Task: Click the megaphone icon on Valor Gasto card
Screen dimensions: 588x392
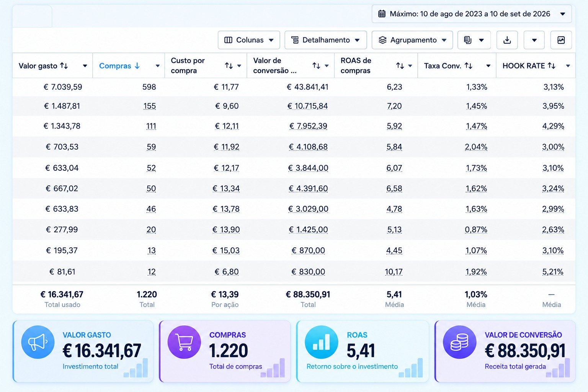Action: pyautogui.click(x=38, y=342)
